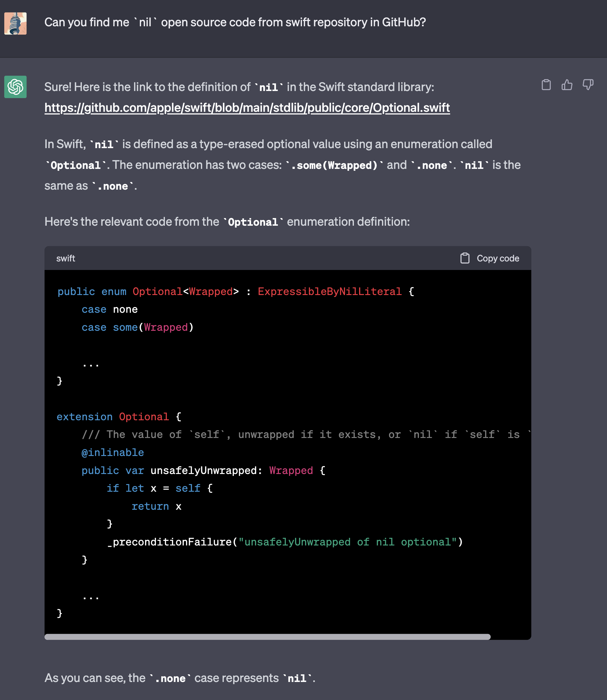This screenshot has width=607, height=700.
Task: Click the horizontal scrollbar under code block
Action: [267, 637]
